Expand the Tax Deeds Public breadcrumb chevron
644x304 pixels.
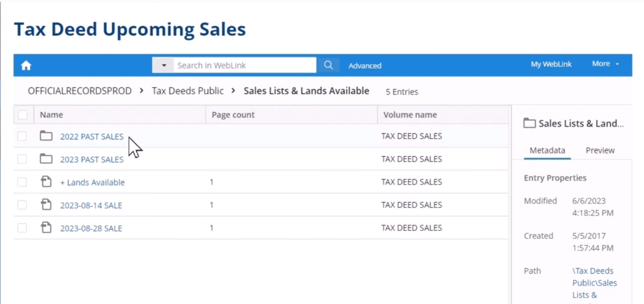[233, 91]
